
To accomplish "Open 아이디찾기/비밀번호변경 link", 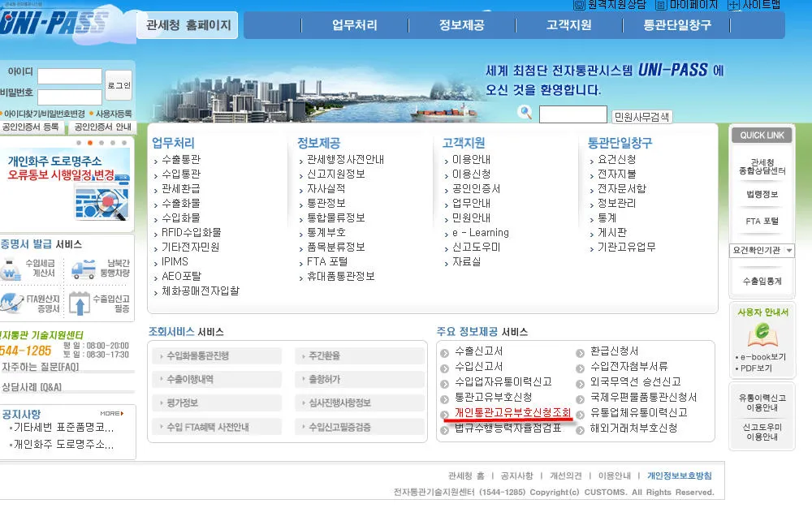I will coord(45,114).
